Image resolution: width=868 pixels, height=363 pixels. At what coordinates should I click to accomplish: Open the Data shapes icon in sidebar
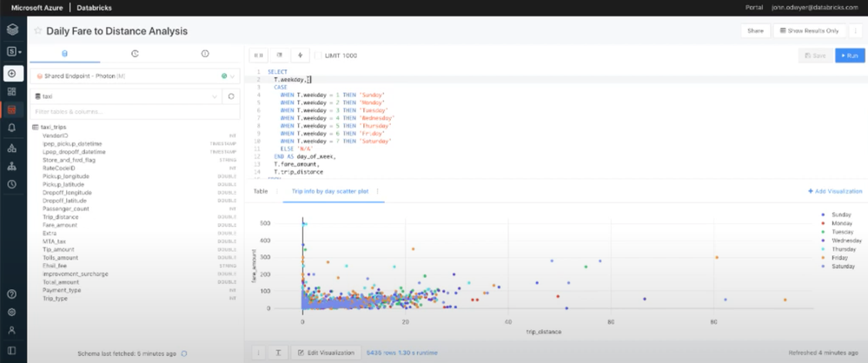click(x=12, y=148)
